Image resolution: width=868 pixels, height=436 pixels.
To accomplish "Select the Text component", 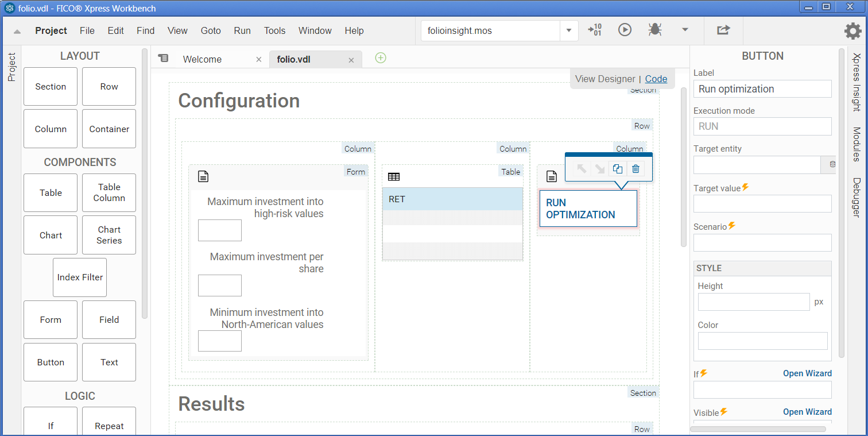I will [x=109, y=362].
